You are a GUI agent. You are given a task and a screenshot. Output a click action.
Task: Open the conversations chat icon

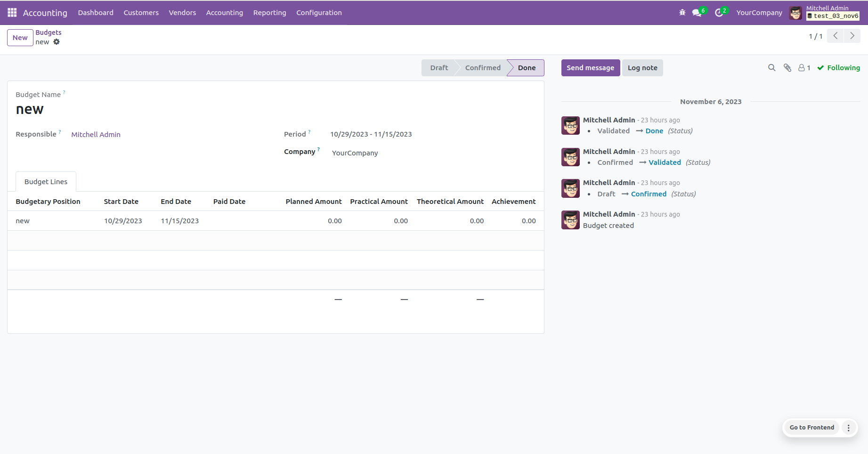pyautogui.click(x=697, y=13)
